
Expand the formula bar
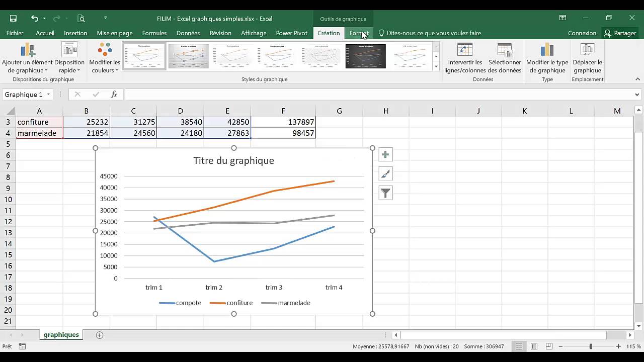[x=637, y=95]
